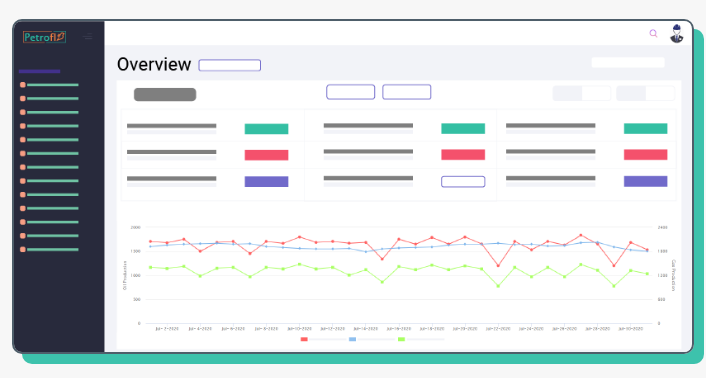
Task: Switch the second segmented toggle at top right
Action: tap(645, 93)
